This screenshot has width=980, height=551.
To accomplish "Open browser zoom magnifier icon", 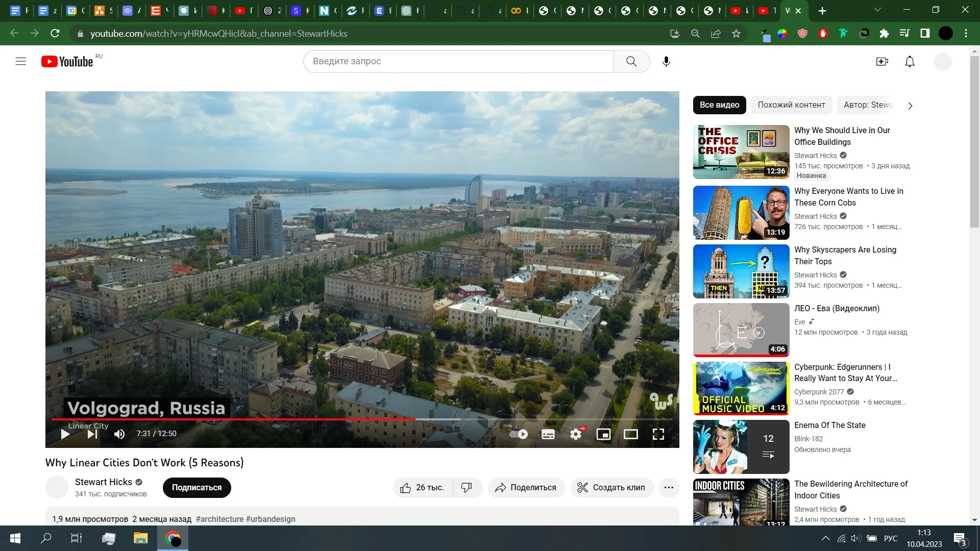I will pyautogui.click(x=695, y=34).
